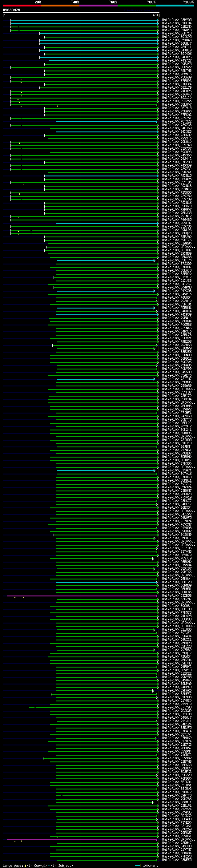Open hit UniRef100_A3WEE5
Viewport: 197px width, 868px height.
[177, 860]
